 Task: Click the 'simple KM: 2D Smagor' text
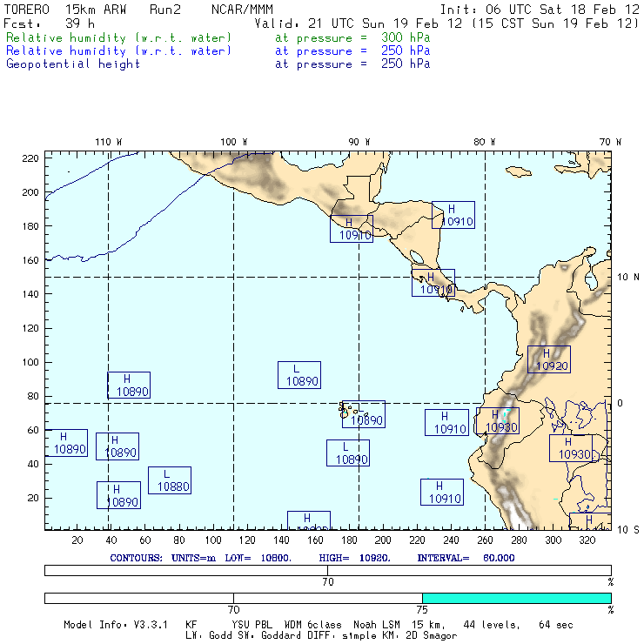pyautogui.click(x=399, y=636)
